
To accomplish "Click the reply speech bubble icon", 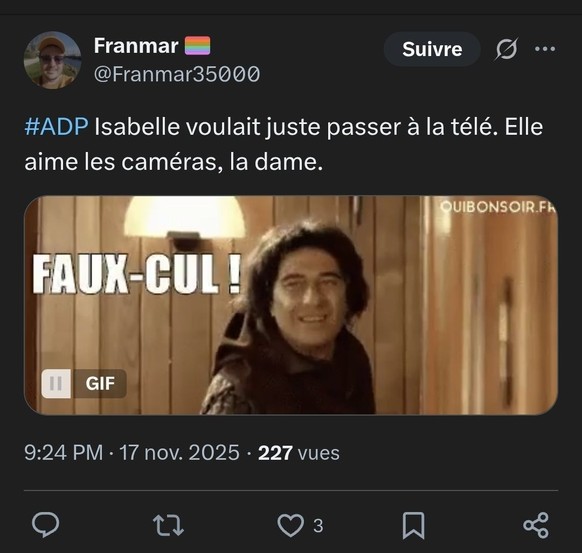I will pyautogui.click(x=45, y=525).
